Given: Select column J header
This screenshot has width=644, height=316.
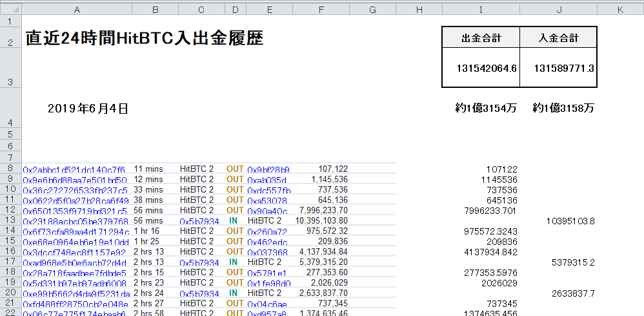Looking at the screenshot, I should (558, 10).
